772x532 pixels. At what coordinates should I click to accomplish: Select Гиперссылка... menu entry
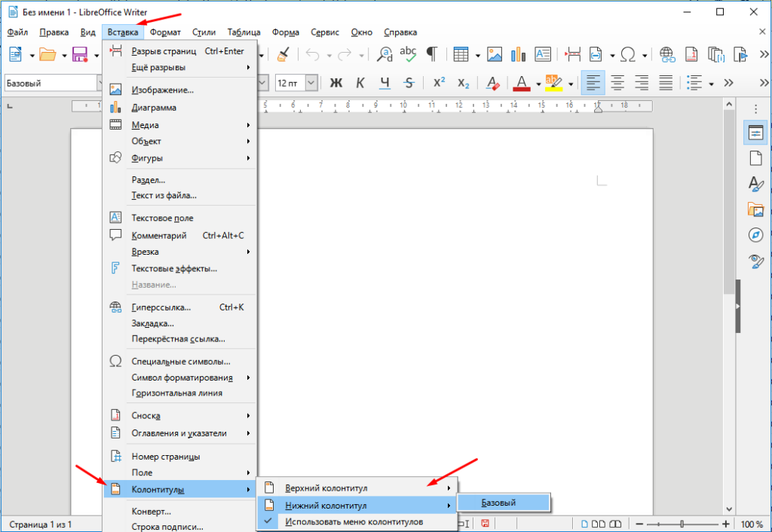coord(179,307)
